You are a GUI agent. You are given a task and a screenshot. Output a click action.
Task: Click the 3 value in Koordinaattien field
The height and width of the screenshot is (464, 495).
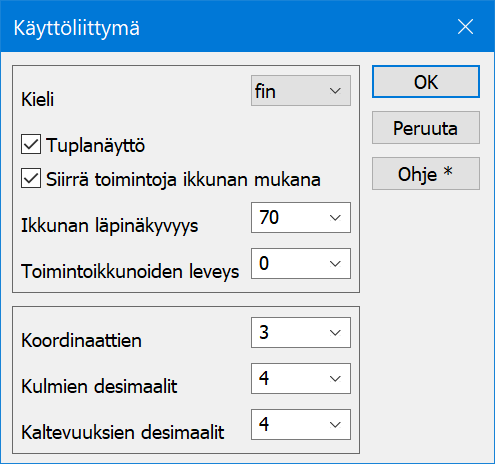(x=264, y=332)
